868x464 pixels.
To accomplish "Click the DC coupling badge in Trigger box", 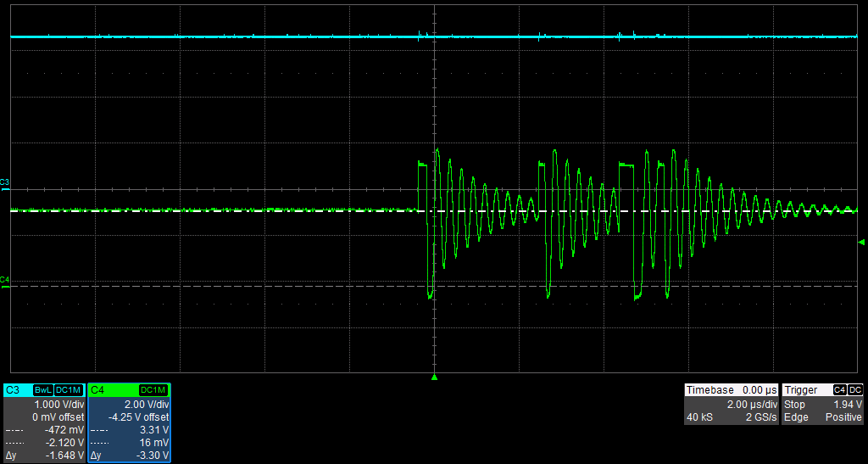I will [x=855, y=390].
